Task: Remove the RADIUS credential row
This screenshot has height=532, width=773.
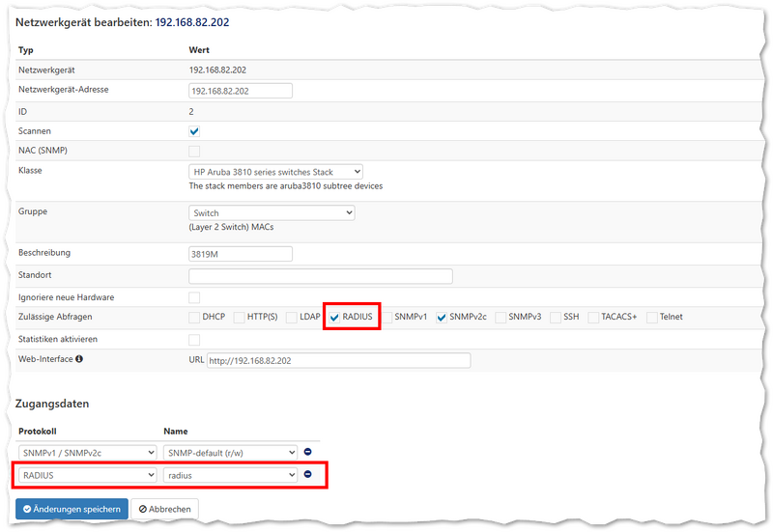Action: point(307,474)
